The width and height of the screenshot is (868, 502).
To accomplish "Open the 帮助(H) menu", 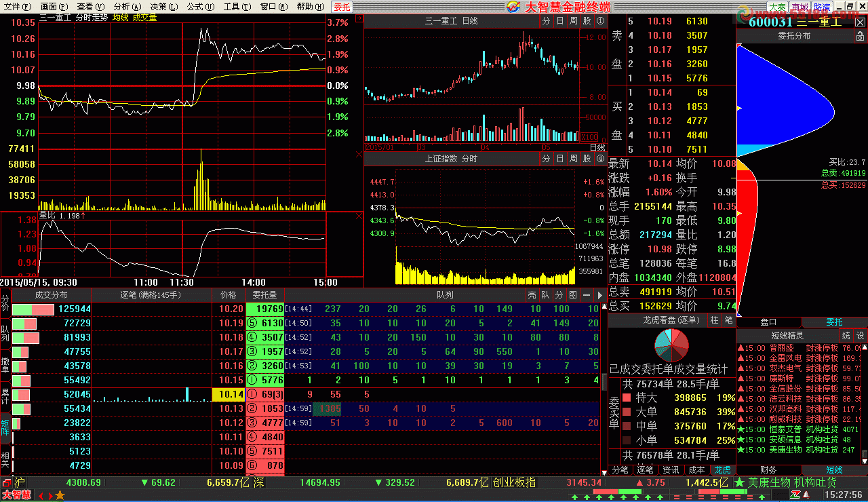I will [311, 7].
